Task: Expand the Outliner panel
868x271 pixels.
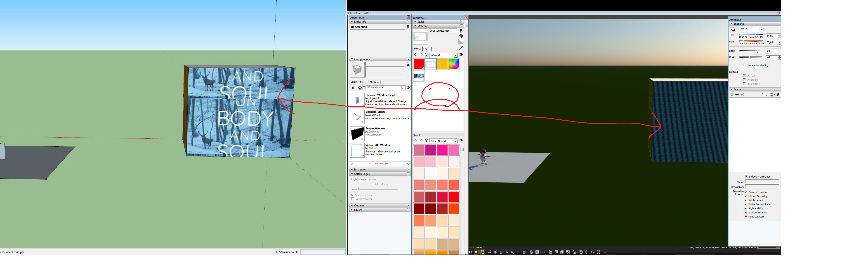Action: point(359,205)
